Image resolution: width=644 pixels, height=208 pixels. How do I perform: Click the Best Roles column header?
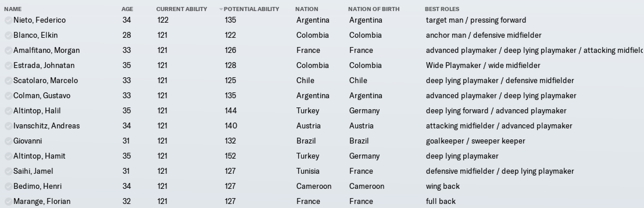click(442, 9)
